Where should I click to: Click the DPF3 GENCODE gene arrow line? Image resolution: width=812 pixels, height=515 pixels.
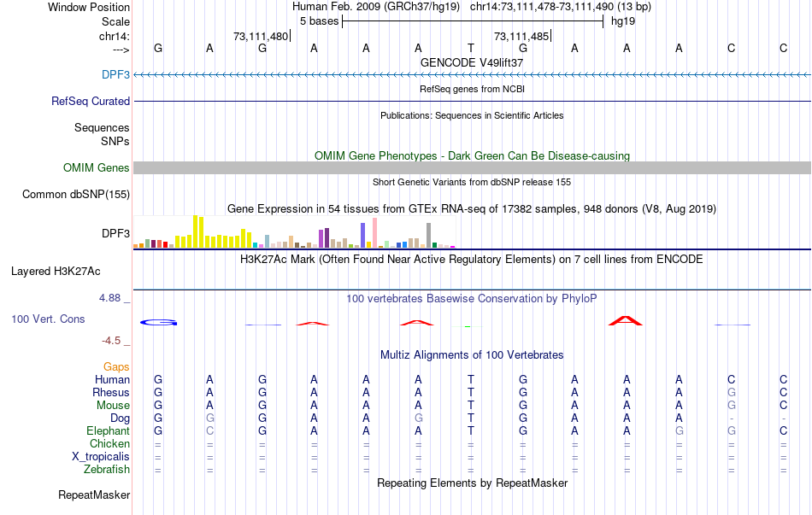pyautogui.click(x=472, y=75)
